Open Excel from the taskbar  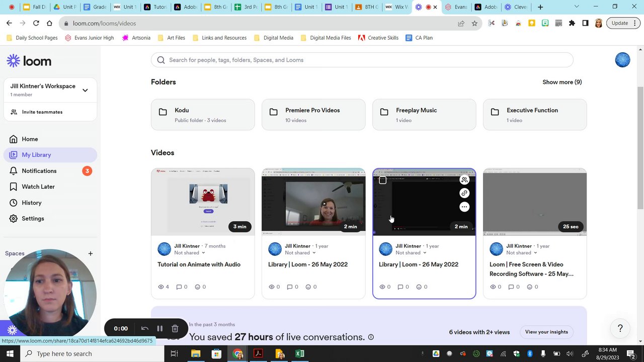(300, 354)
